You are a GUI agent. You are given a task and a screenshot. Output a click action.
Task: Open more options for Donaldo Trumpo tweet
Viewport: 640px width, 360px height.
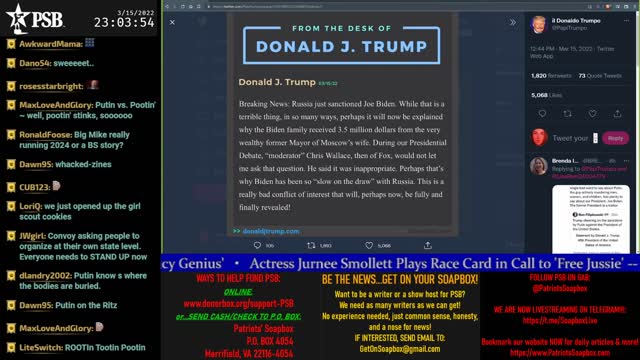(x=626, y=20)
